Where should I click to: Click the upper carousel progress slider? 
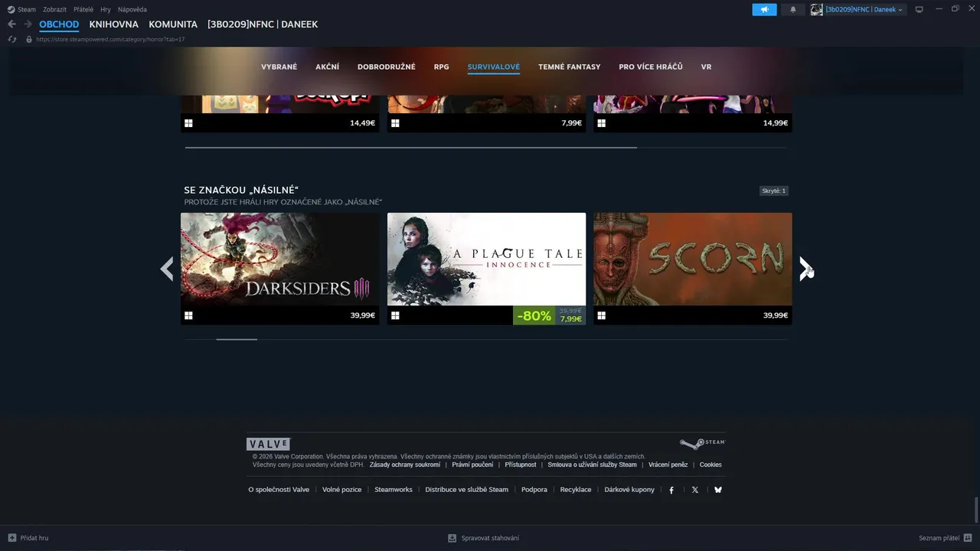tap(411, 147)
